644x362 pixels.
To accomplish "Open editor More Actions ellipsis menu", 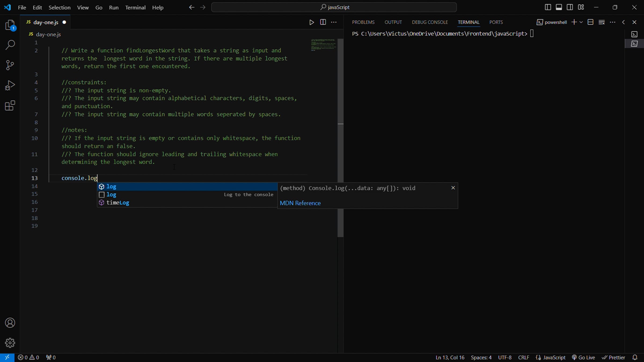I will [334, 22].
